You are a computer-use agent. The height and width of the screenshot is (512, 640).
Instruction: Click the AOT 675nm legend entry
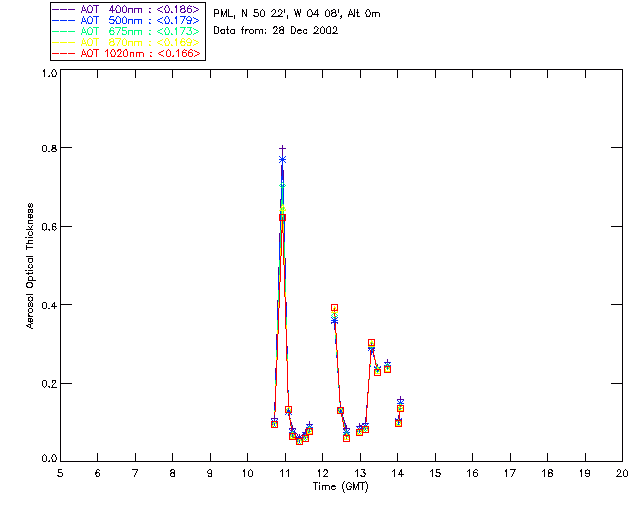point(127,31)
